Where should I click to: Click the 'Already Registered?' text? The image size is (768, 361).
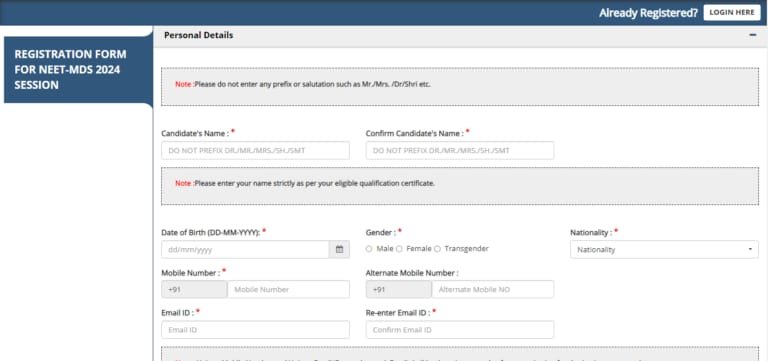pos(648,13)
